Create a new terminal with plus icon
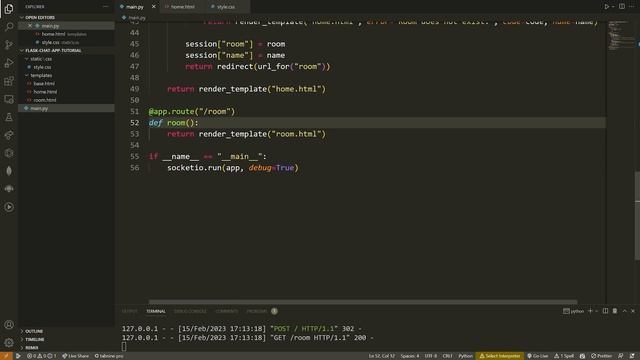The width and height of the screenshot is (640, 360). pos(590,311)
